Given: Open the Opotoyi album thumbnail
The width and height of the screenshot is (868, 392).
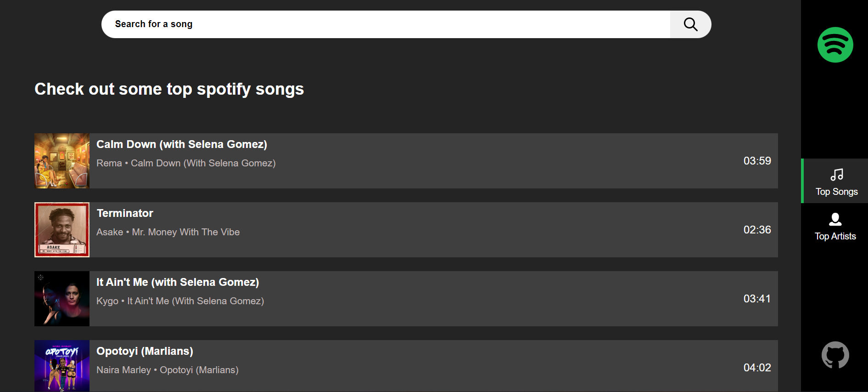Looking at the screenshot, I should click(x=62, y=366).
